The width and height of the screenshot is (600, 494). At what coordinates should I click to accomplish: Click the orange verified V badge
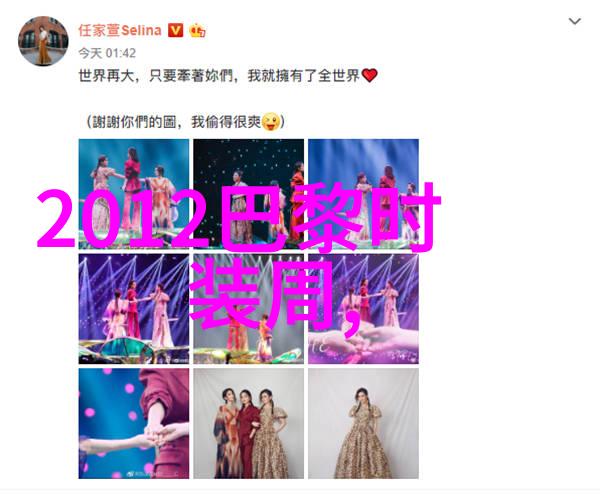point(176,30)
